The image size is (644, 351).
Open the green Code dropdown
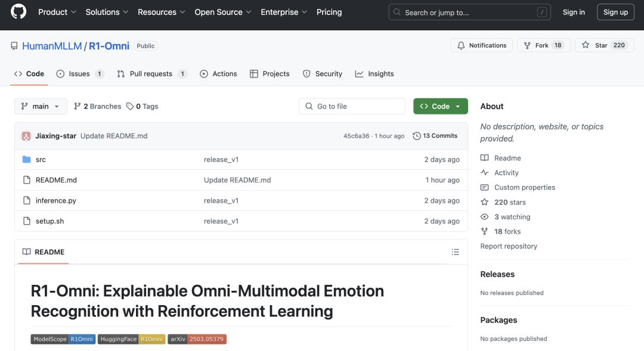tap(440, 106)
